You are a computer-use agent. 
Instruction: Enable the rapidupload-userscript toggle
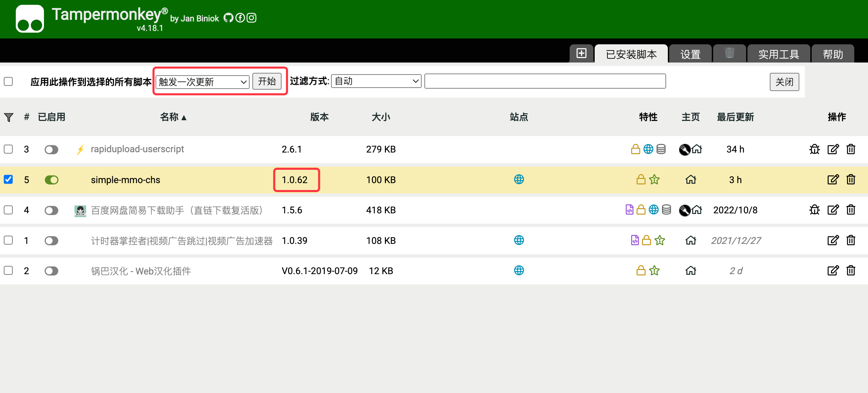point(52,149)
